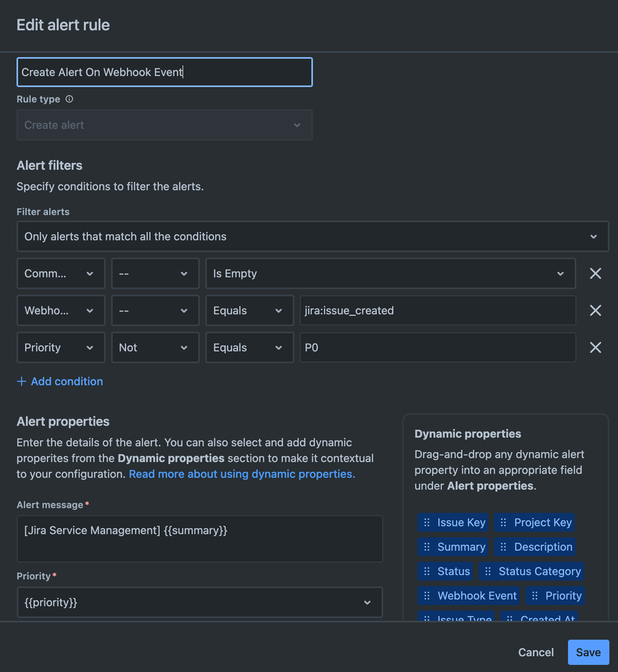Click the Webhook Event drag handle icon

click(x=427, y=595)
